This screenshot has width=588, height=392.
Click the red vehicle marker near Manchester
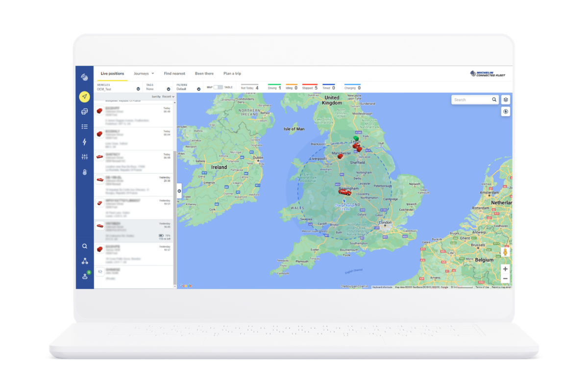(340, 156)
